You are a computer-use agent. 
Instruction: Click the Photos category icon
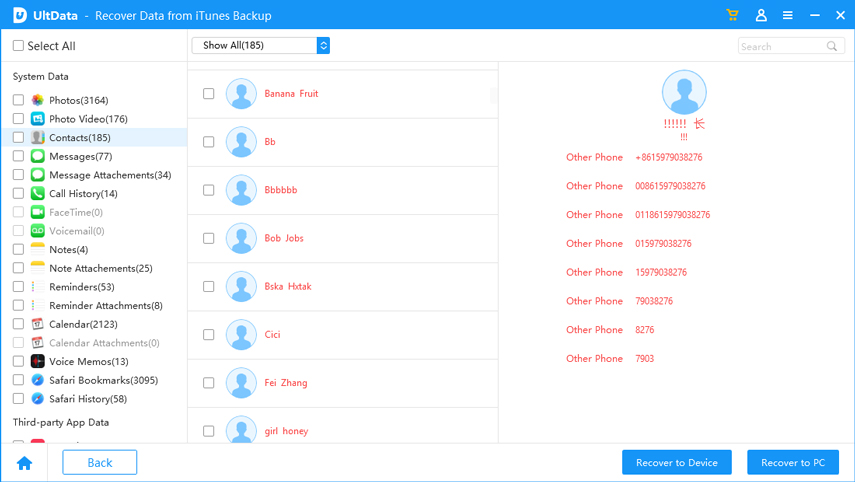point(37,100)
